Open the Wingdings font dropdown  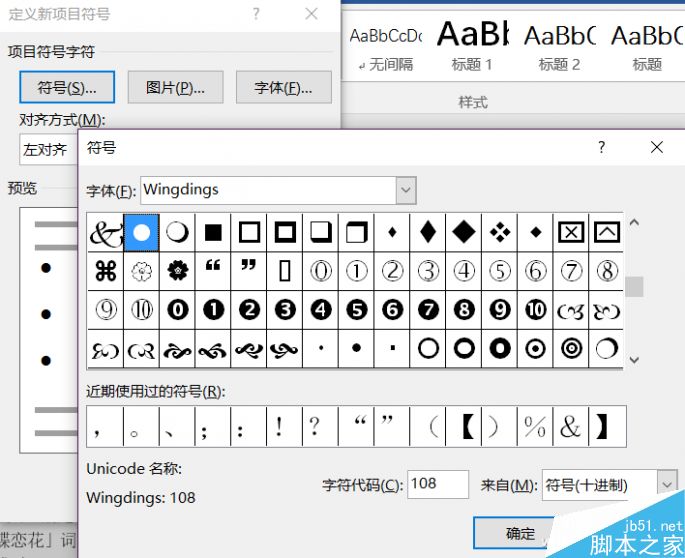click(405, 190)
